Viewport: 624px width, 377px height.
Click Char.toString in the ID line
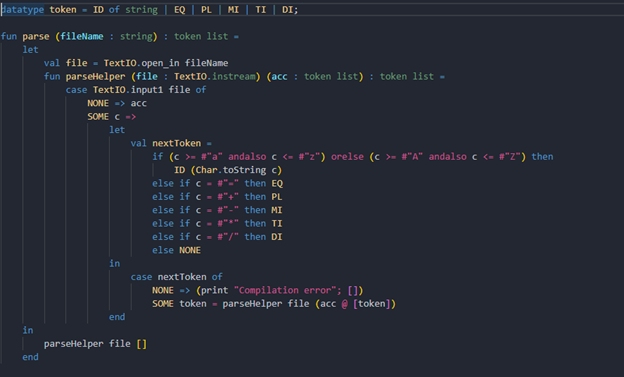point(231,170)
